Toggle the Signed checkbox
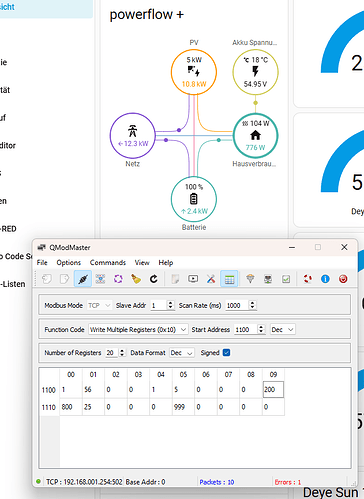The width and height of the screenshot is (364, 499). 226,353
